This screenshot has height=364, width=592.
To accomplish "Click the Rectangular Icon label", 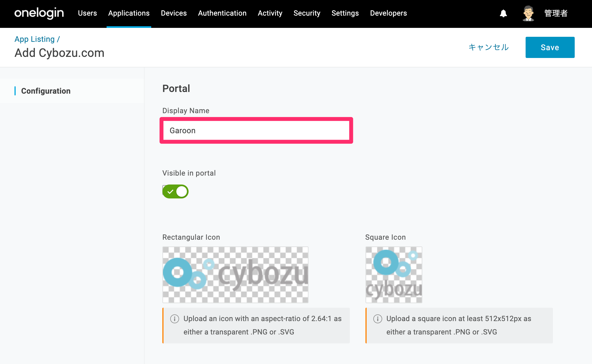I will point(191,237).
